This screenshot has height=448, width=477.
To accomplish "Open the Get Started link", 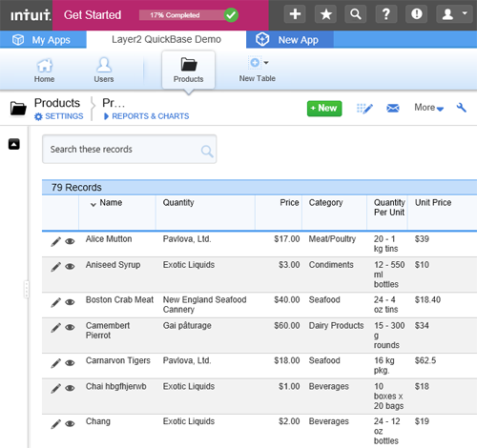I will coord(93,15).
